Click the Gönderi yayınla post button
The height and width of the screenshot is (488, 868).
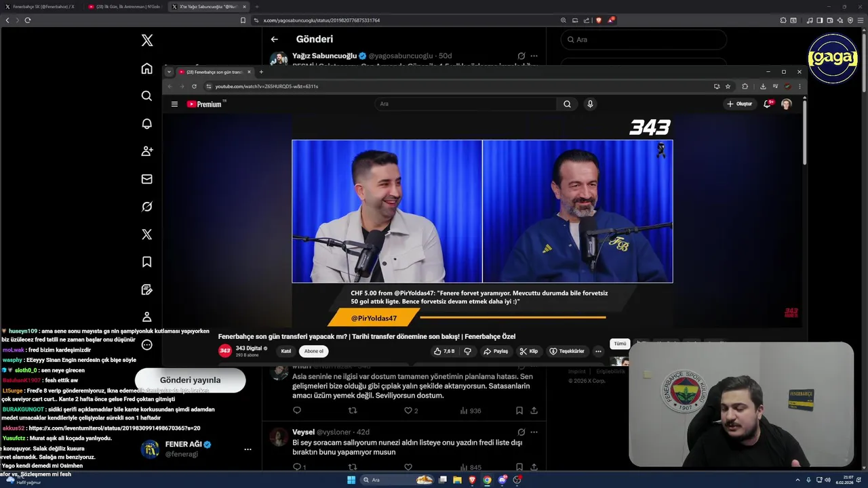(x=190, y=380)
